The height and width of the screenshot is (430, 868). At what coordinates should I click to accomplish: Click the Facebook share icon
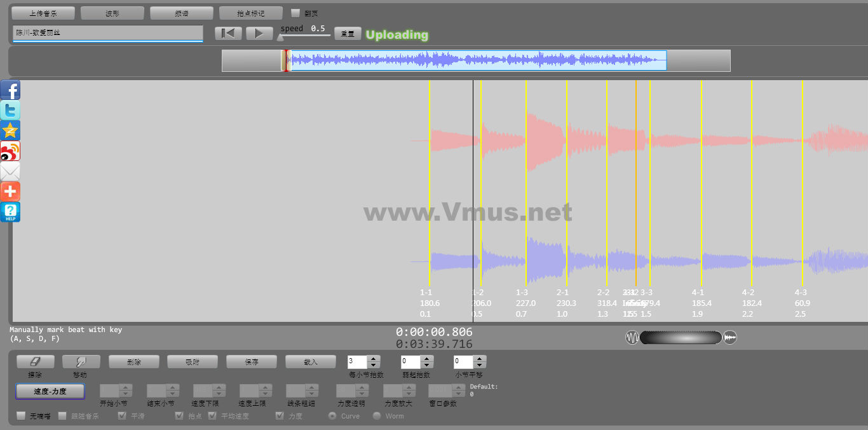pyautogui.click(x=10, y=90)
